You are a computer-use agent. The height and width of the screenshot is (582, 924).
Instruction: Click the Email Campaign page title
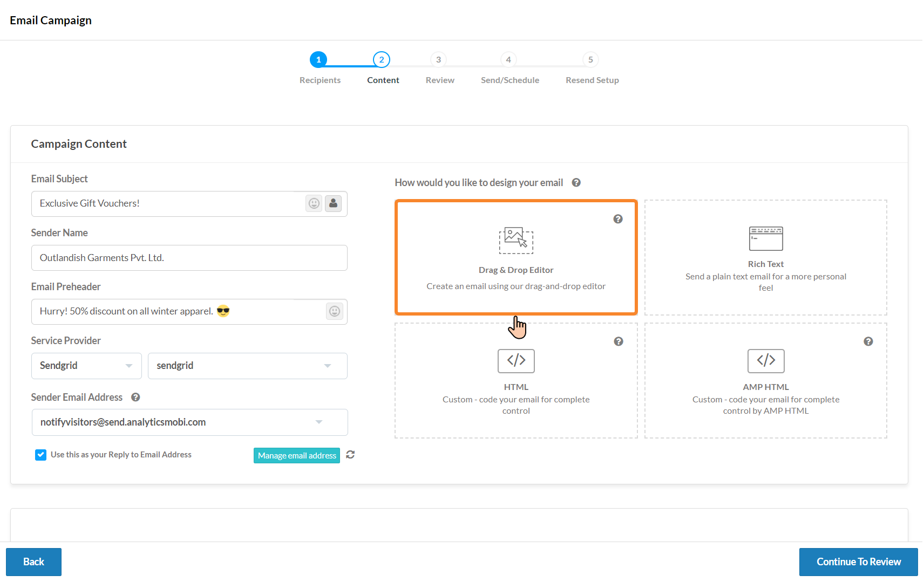pos(51,20)
